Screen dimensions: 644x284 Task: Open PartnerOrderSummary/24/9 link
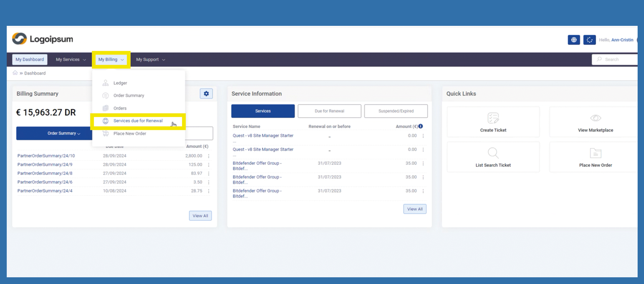pyautogui.click(x=45, y=164)
